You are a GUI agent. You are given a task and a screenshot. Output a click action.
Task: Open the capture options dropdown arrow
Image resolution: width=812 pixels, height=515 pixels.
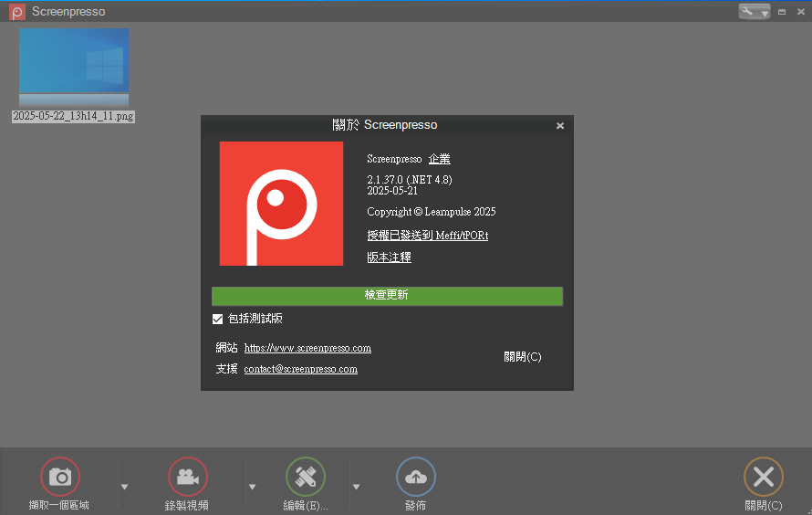pyautogui.click(x=124, y=487)
